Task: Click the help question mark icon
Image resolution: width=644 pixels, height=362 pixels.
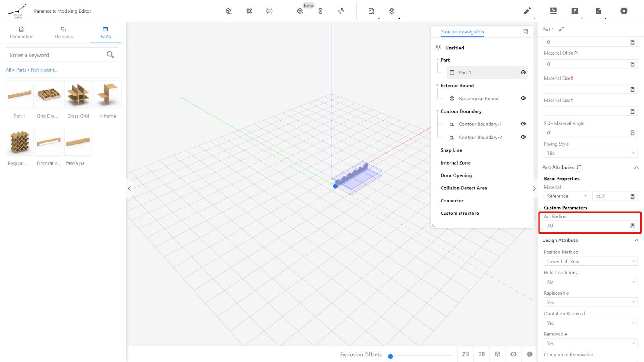Action: click(574, 11)
